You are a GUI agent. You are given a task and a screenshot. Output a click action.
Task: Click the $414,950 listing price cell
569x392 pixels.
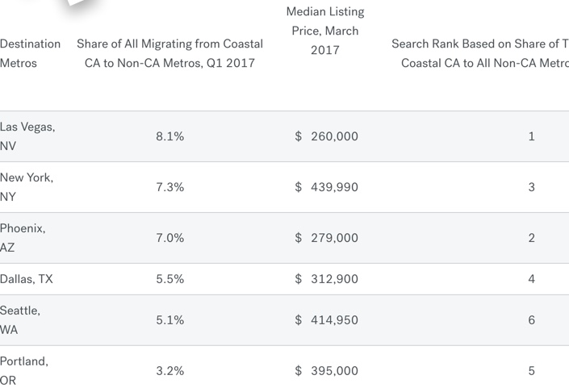click(x=327, y=320)
